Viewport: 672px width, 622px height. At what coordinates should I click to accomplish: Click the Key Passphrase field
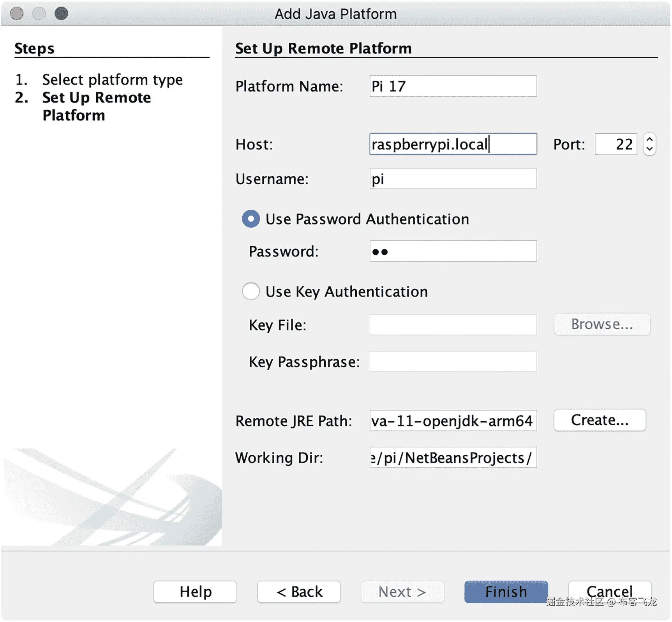tap(453, 362)
